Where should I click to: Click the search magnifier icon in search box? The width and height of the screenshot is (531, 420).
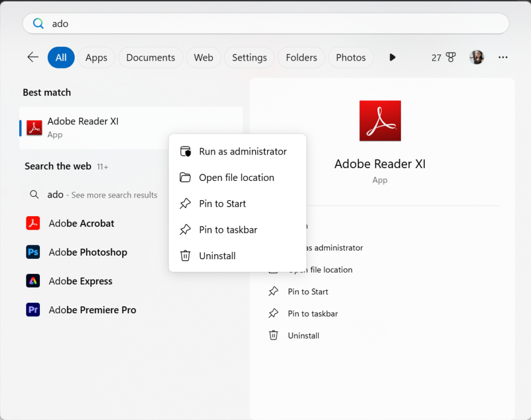(38, 23)
